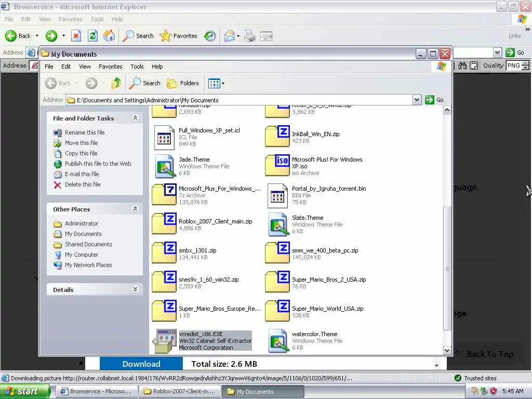This screenshot has width=532, height=399.
Task: Select Slate.Theme file icon
Action: click(x=278, y=224)
